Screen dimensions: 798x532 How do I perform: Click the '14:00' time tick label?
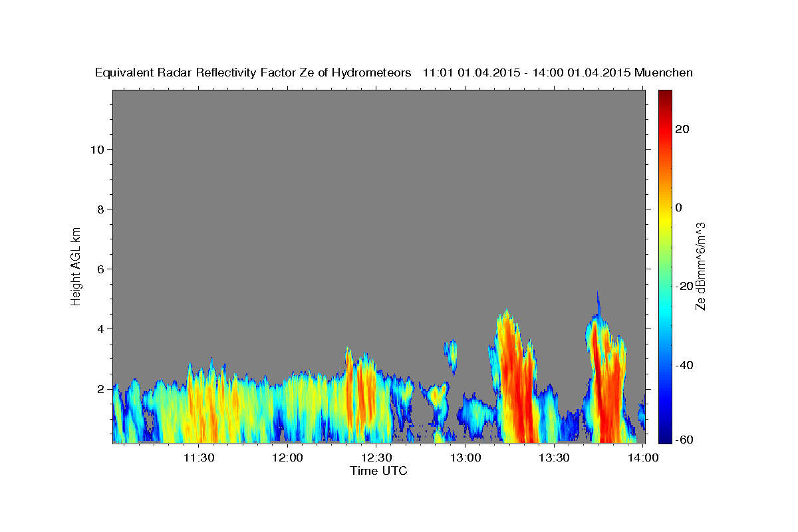(643, 458)
